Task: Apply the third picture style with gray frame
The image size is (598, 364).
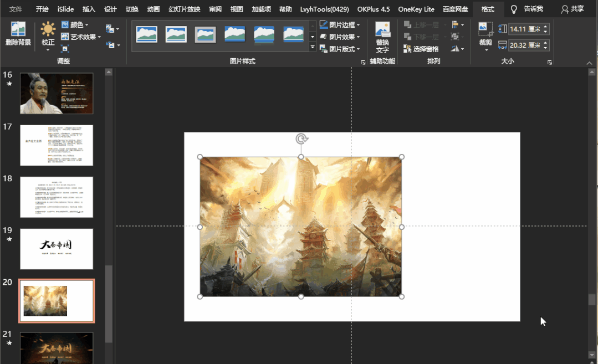Action: click(x=205, y=34)
